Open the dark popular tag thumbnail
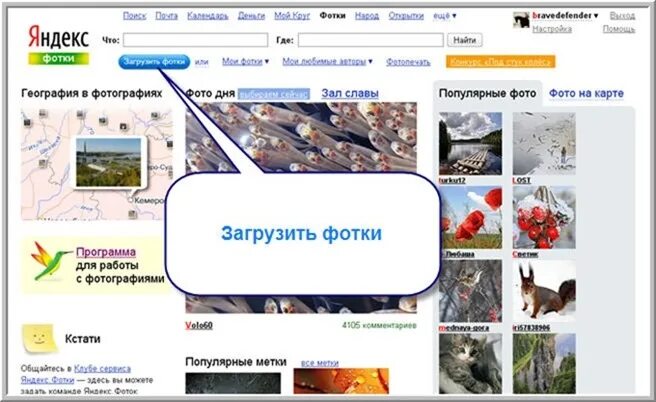 [x=233, y=383]
